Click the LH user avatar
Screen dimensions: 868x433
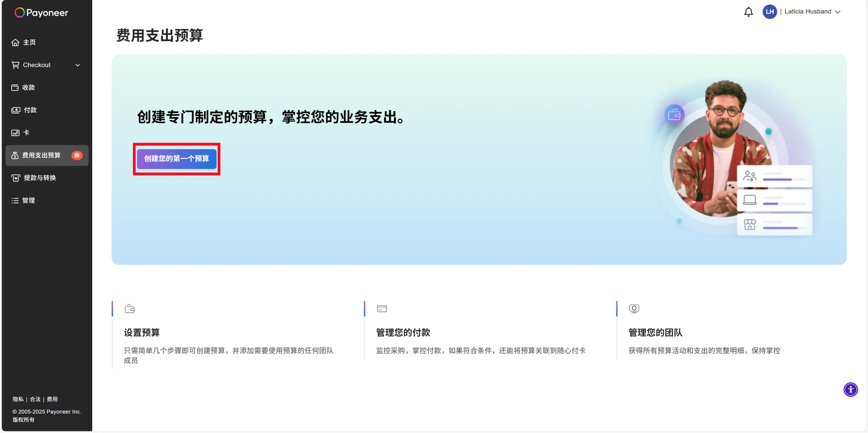[x=770, y=12]
